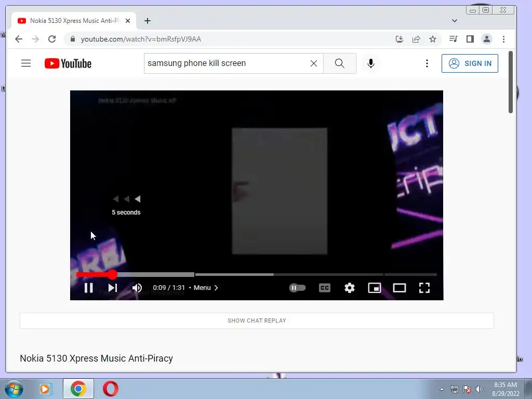Select the Nokia 5130 Xpress Music tab

point(74,21)
